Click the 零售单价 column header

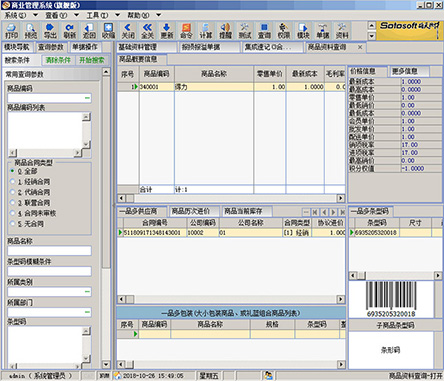269,74
